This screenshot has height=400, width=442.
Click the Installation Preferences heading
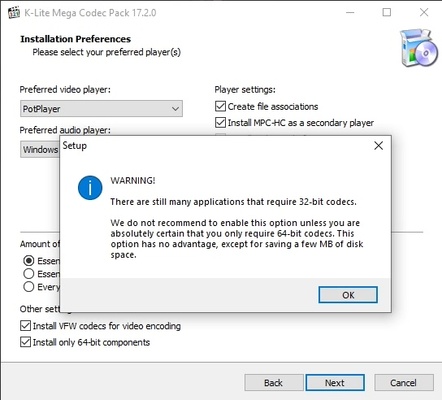tap(75, 39)
